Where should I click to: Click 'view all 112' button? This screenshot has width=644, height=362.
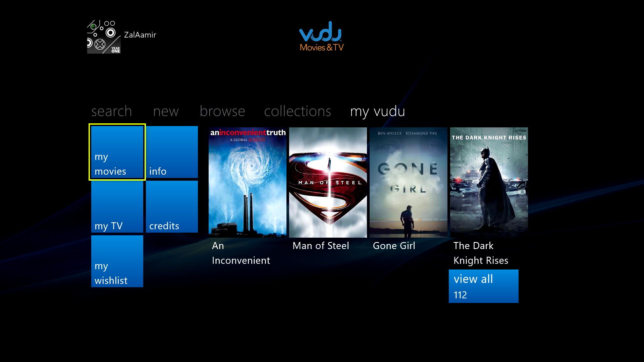[484, 286]
